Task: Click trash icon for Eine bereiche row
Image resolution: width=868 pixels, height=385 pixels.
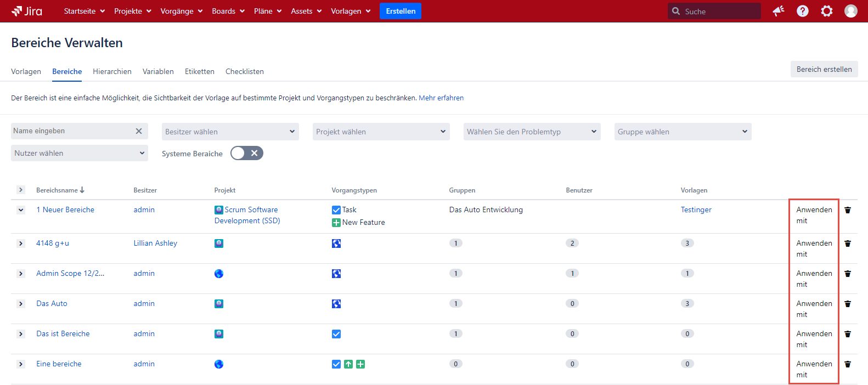Action: click(848, 364)
